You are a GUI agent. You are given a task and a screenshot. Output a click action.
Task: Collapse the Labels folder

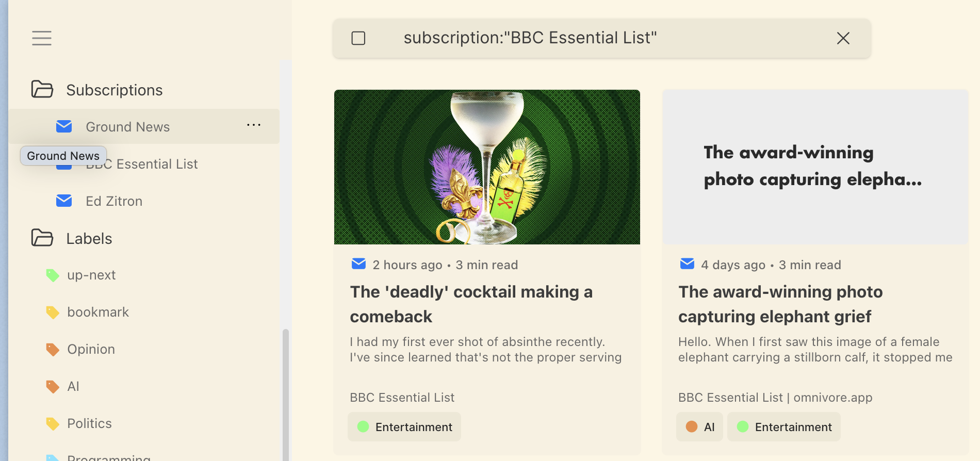pyautogui.click(x=42, y=238)
